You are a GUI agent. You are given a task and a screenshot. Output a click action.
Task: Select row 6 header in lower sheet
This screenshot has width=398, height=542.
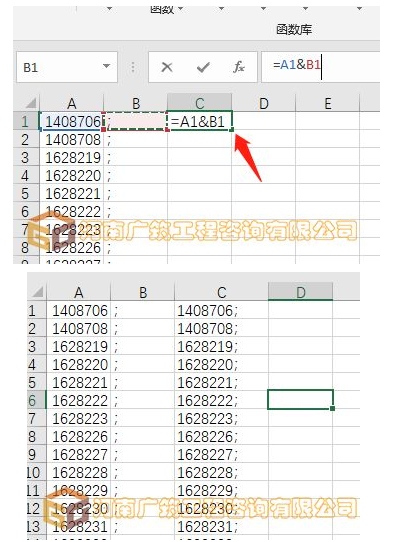pyautogui.click(x=36, y=401)
